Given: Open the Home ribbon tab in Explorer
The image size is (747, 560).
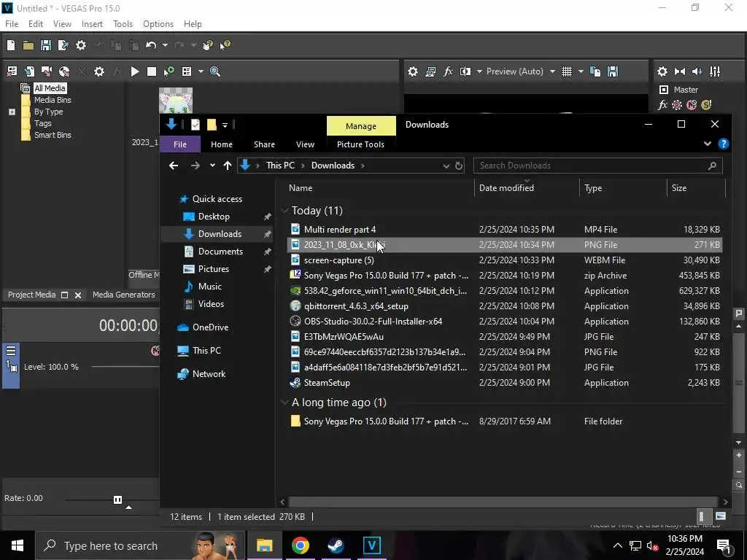Looking at the screenshot, I should point(222,144).
